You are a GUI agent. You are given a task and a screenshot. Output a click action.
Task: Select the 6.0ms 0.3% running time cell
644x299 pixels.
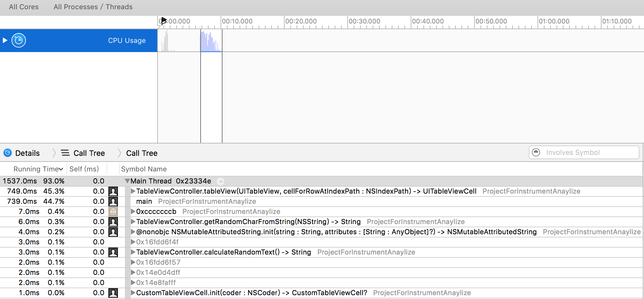[x=41, y=222]
